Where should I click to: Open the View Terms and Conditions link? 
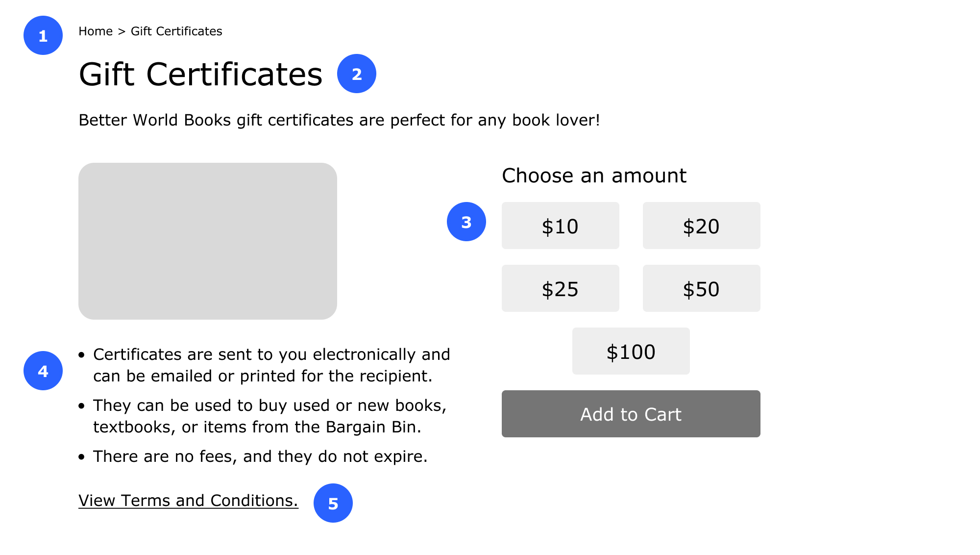click(188, 501)
